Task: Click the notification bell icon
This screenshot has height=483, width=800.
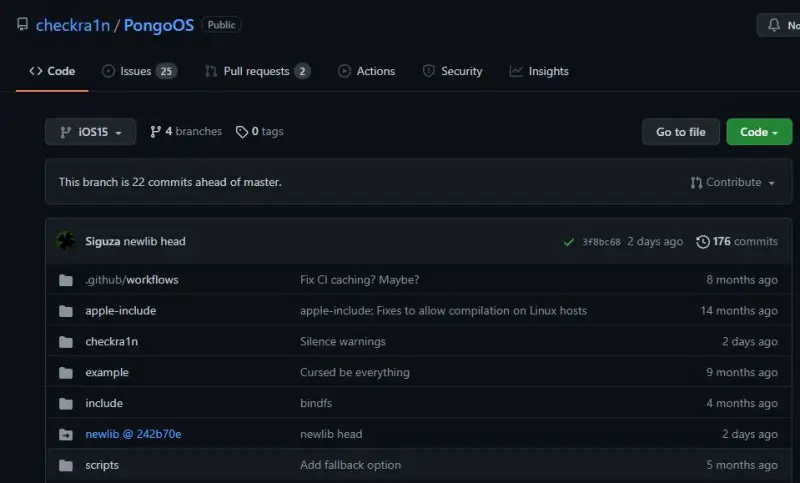Action: point(774,24)
